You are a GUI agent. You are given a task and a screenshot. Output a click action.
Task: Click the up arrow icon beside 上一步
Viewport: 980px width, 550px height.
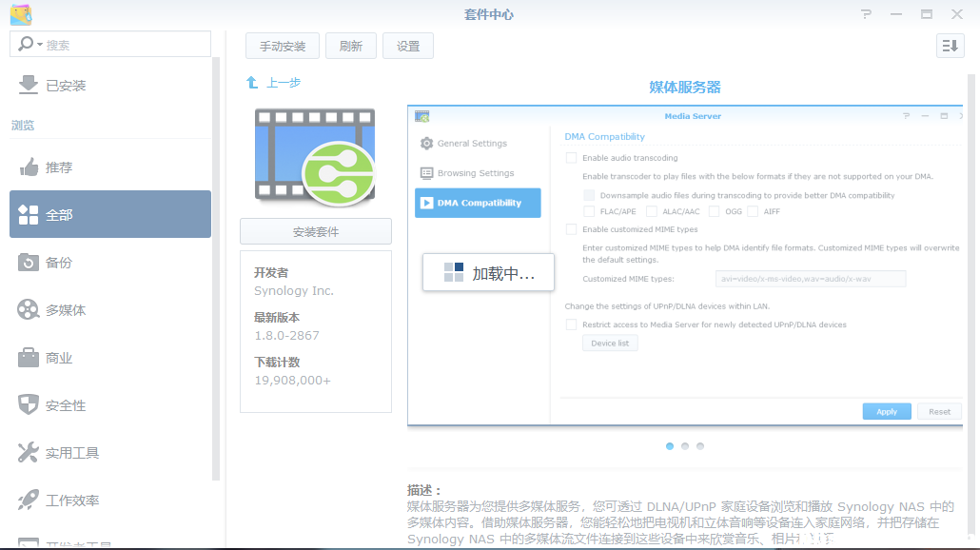coord(252,83)
